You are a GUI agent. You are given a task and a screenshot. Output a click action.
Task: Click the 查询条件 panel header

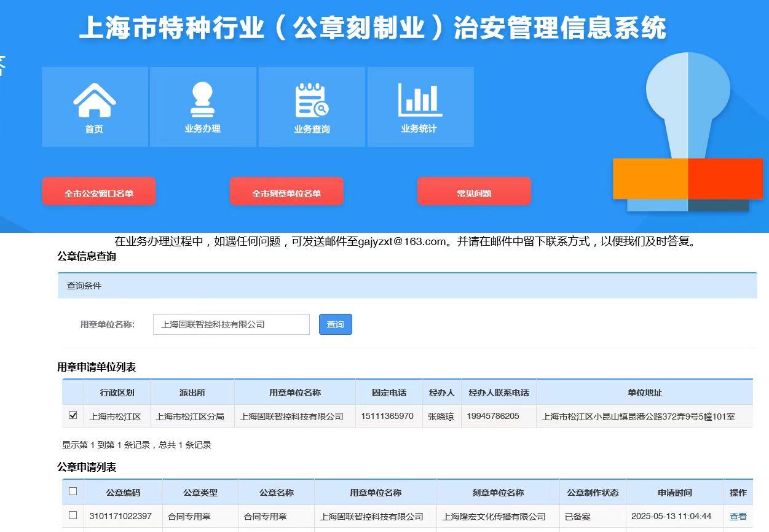407,286
